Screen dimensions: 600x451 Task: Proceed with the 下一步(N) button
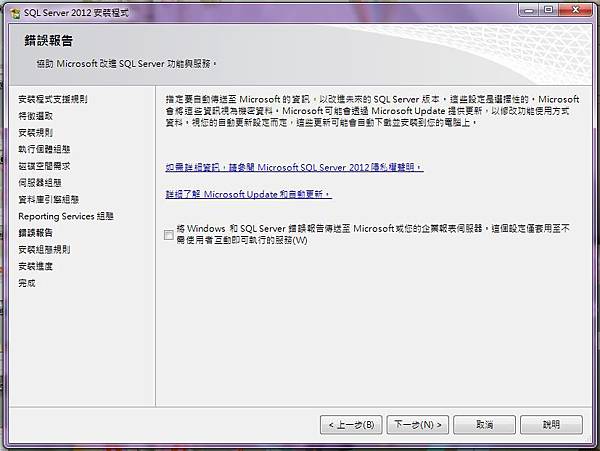point(417,425)
